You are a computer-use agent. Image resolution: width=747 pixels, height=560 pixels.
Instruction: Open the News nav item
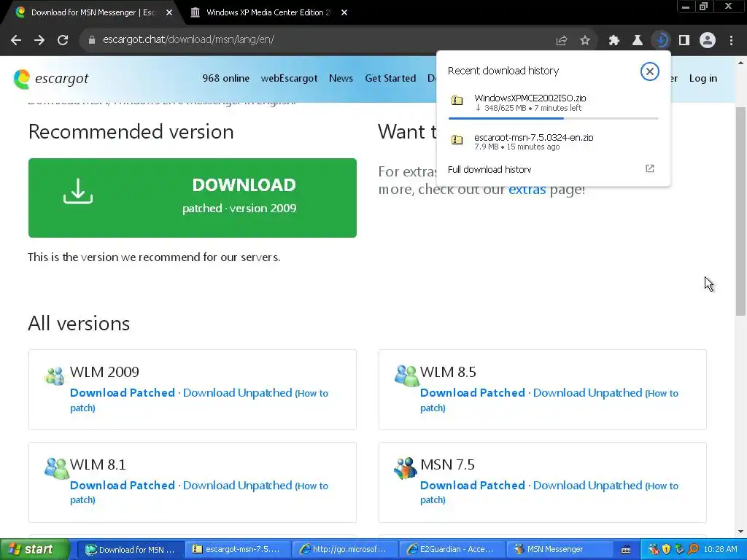pyautogui.click(x=341, y=79)
